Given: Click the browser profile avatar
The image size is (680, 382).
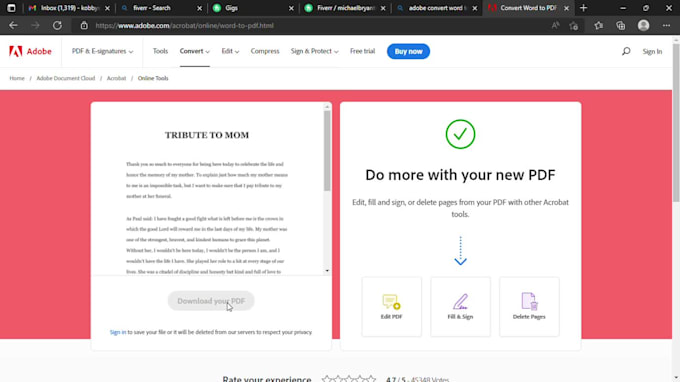Looking at the screenshot, I should tap(643, 26).
